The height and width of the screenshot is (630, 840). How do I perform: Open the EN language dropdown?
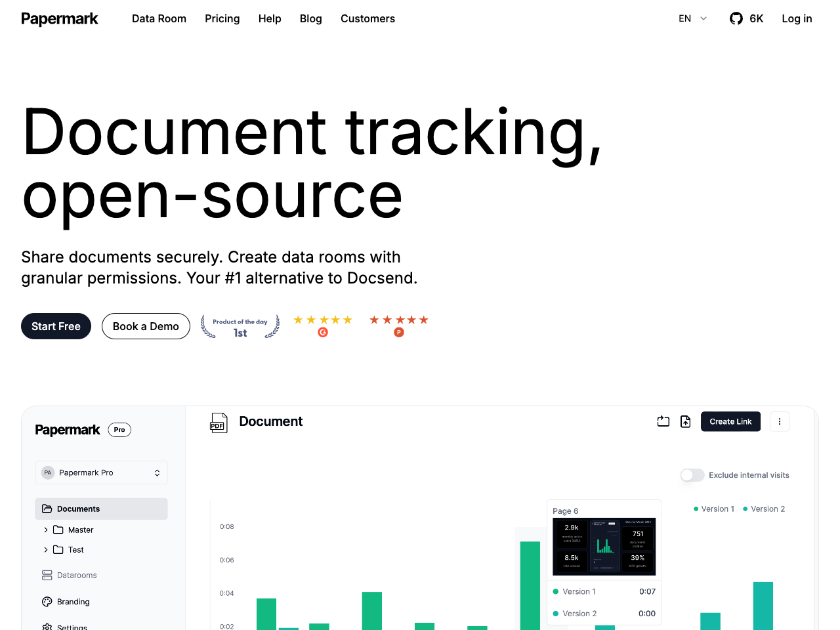coord(693,18)
